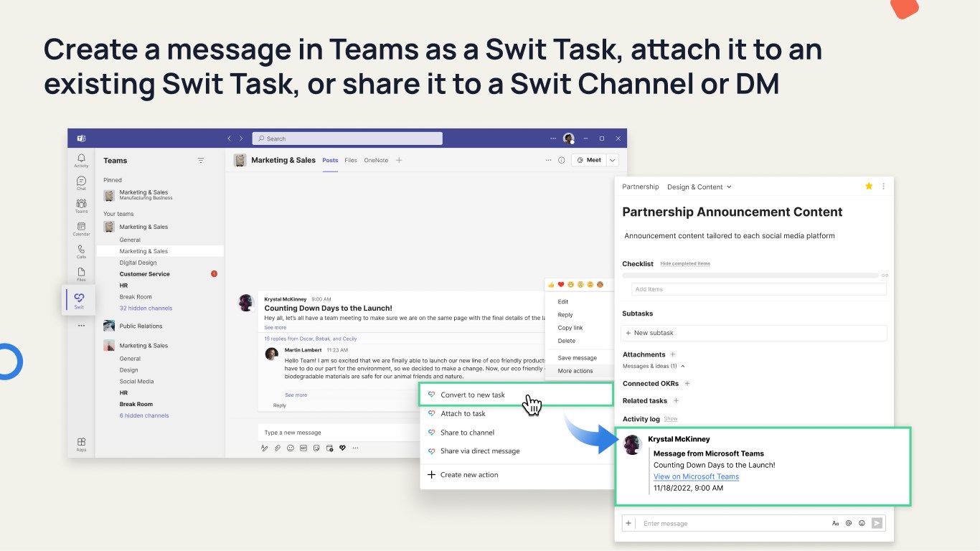This screenshot has width=980, height=551.
Task: Open the Meet dropdown arrow
Action: coord(613,160)
